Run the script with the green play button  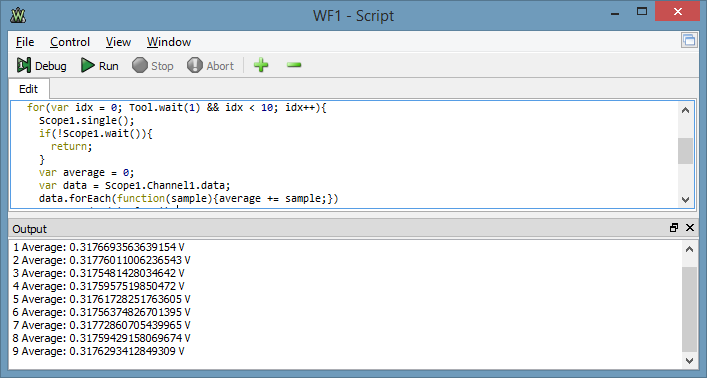pyautogui.click(x=100, y=66)
